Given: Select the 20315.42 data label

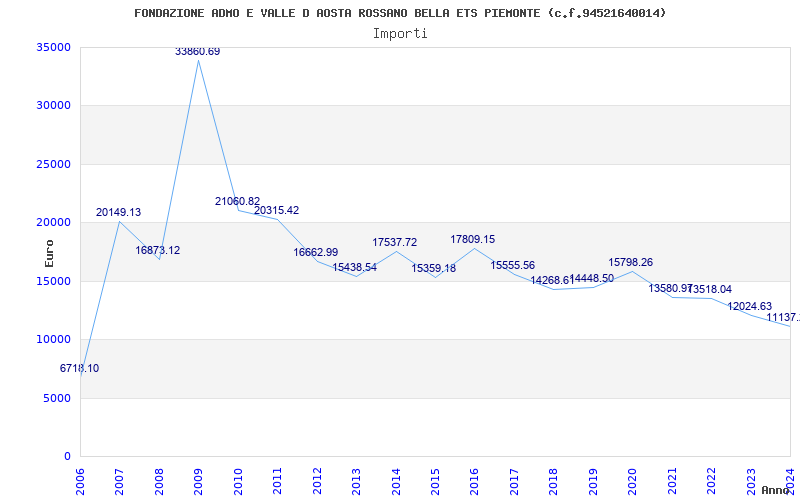Looking at the screenshot, I should tap(277, 210).
